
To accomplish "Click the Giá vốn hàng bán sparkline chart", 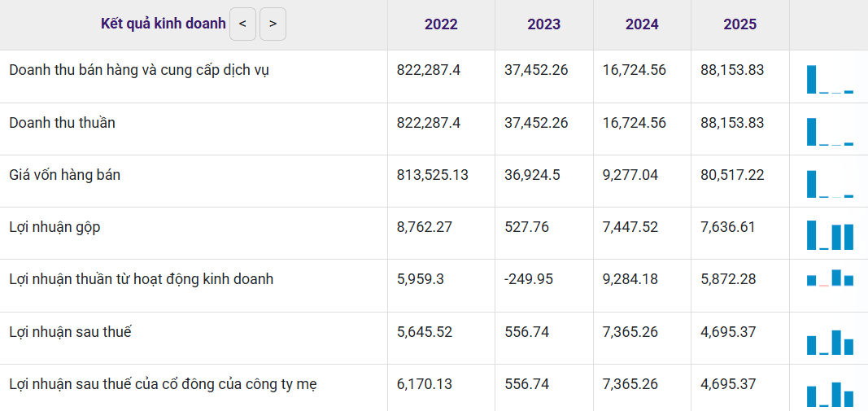I will coord(830,184).
